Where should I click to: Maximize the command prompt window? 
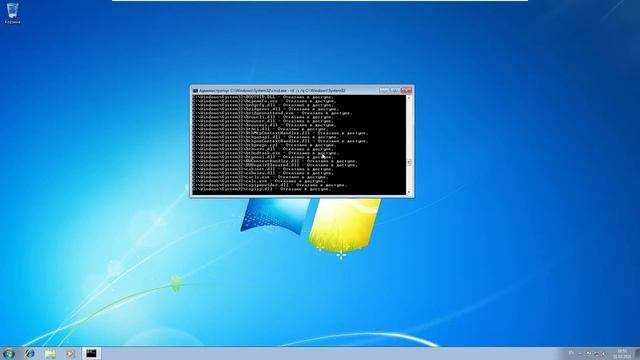[394, 91]
